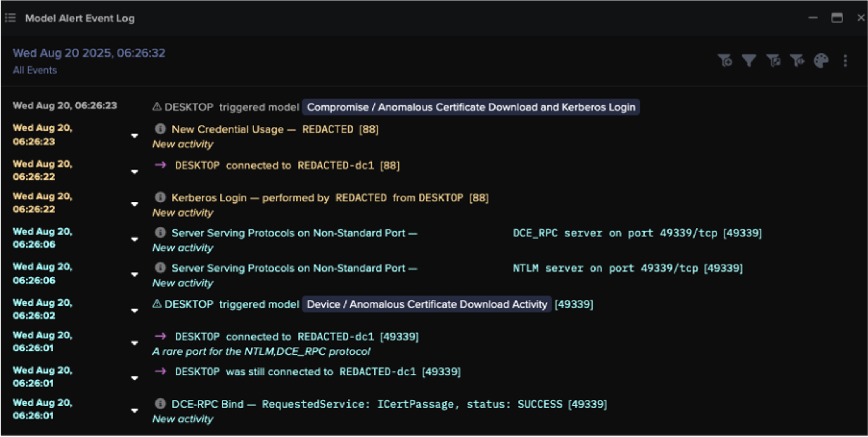This screenshot has height=437, width=868.
Task: Expand the New Credential Usage event row
Action: (x=134, y=136)
